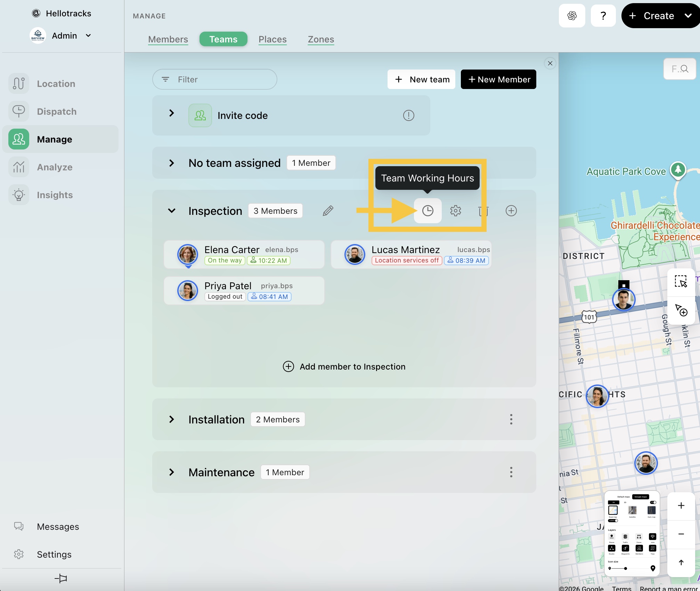Click the Inspection team settings gear
Image resolution: width=700 pixels, height=591 pixels.
click(x=455, y=211)
